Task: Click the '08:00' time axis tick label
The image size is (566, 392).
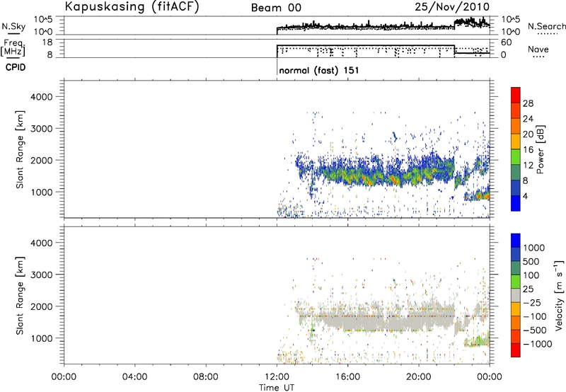Action: (206, 377)
